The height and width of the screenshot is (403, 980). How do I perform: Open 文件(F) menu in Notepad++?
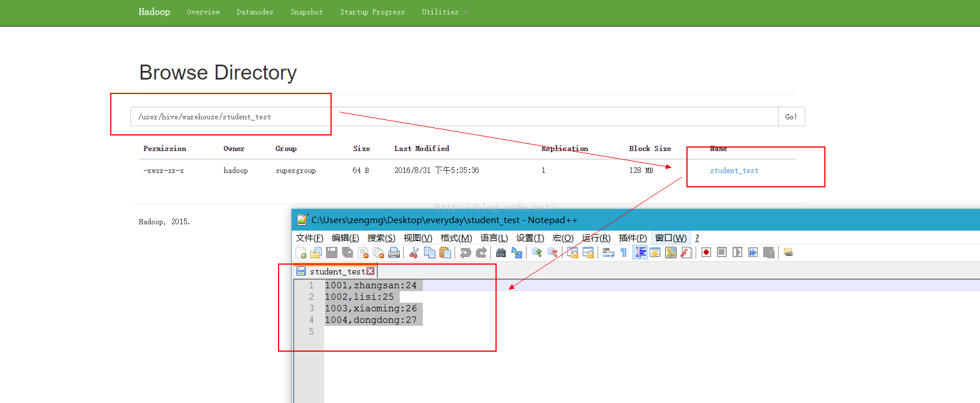click(310, 238)
